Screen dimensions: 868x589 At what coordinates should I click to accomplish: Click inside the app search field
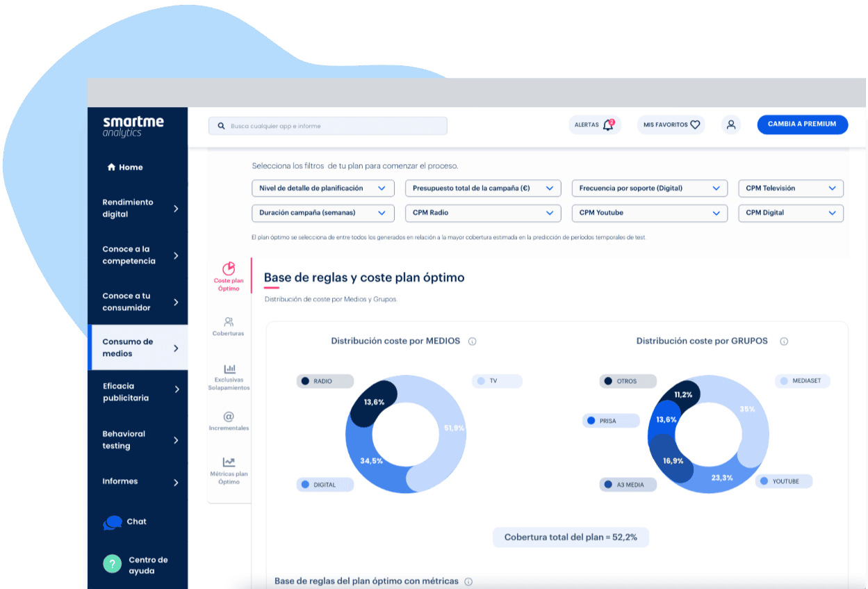coord(327,126)
